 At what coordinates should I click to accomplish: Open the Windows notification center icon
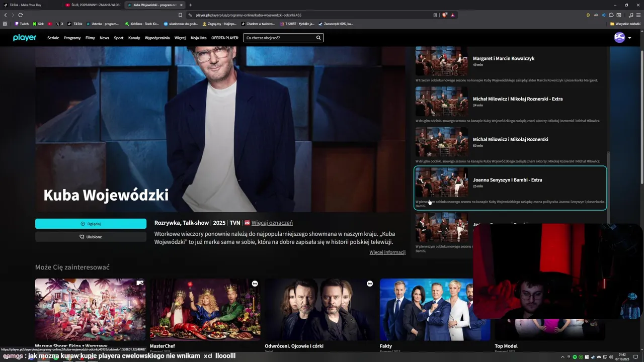point(635,357)
